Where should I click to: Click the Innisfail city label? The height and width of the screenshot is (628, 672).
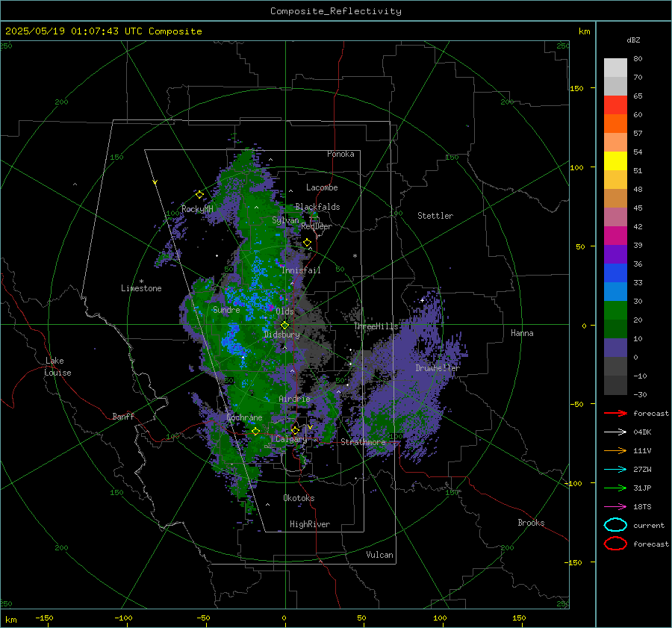(x=302, y=270)
